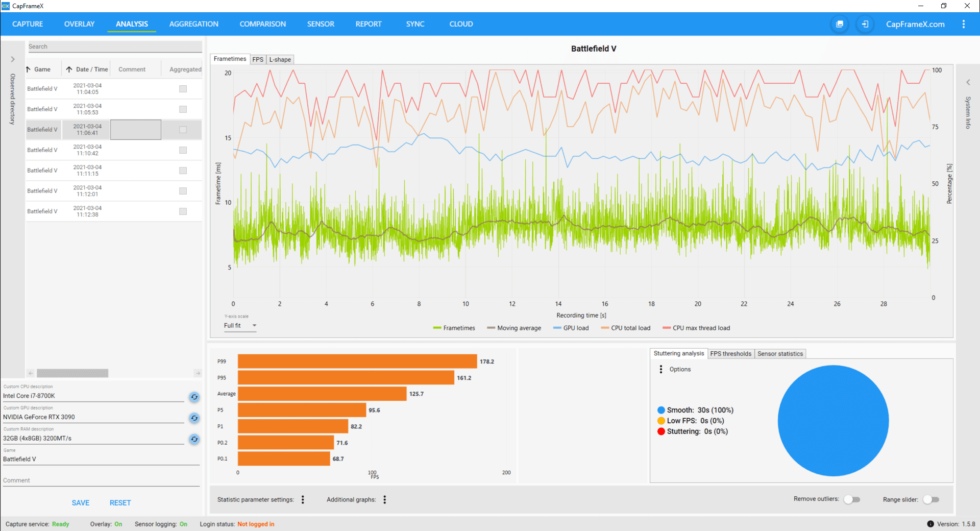Click the Aggregated column header
Screen dimensions: 980x531
coord(185,69)
